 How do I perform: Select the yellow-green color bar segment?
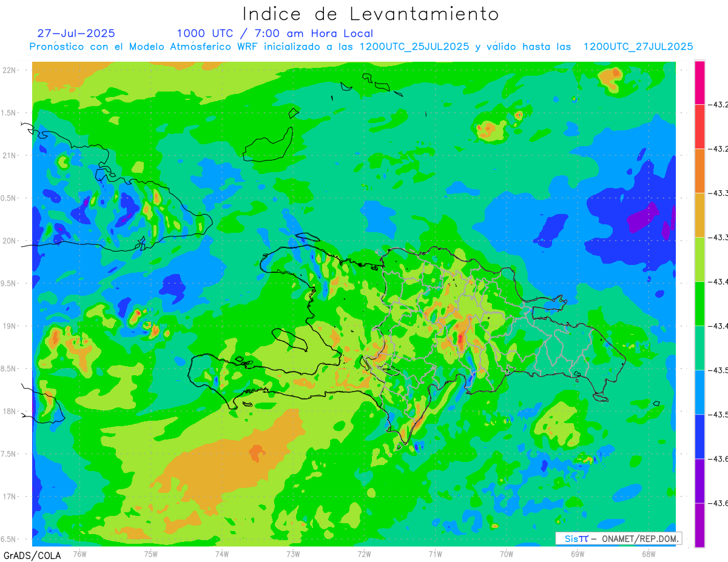click(x=699, y=259)
